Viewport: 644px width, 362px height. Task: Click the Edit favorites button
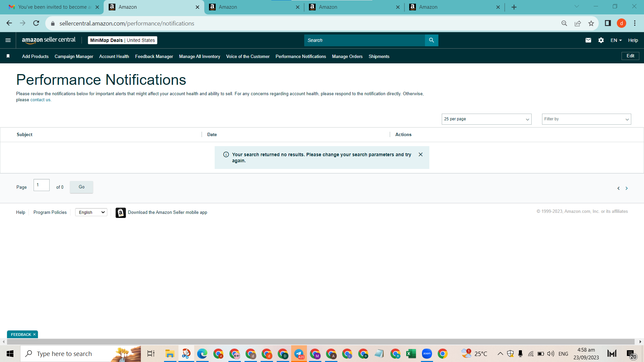630,56
